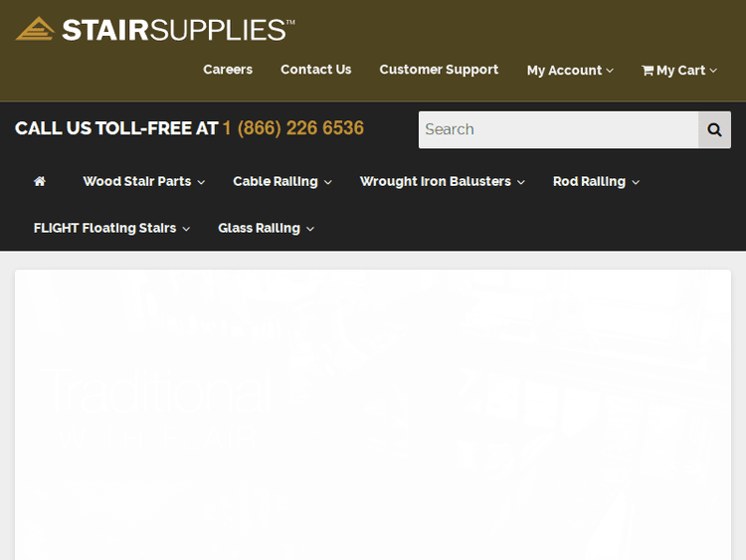The image size is (746, 560).
Task: Click the Traditional hero banner image
Action: [x=373, y=413]
